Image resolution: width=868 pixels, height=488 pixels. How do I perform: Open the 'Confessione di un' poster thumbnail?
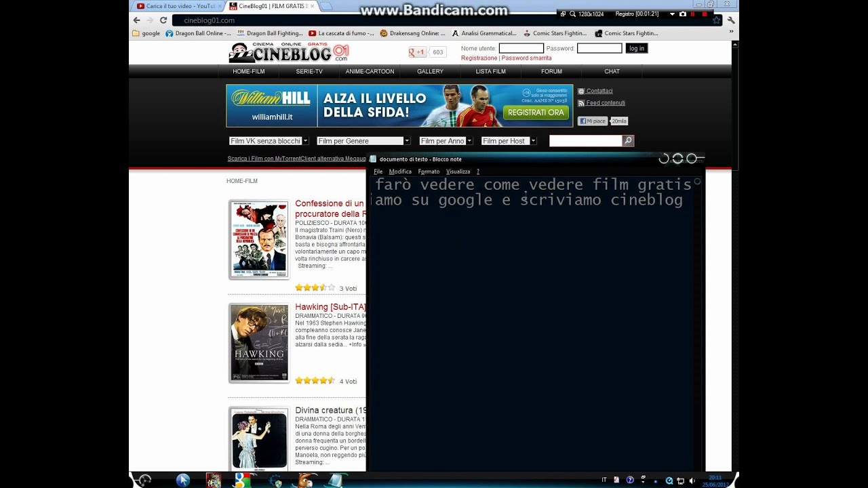tap(259, 239)
